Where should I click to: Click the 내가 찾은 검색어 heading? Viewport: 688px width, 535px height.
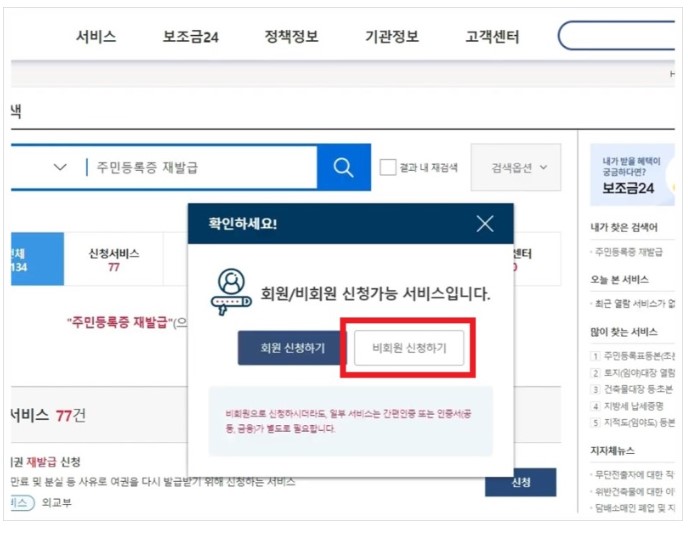tap(624, 227)
